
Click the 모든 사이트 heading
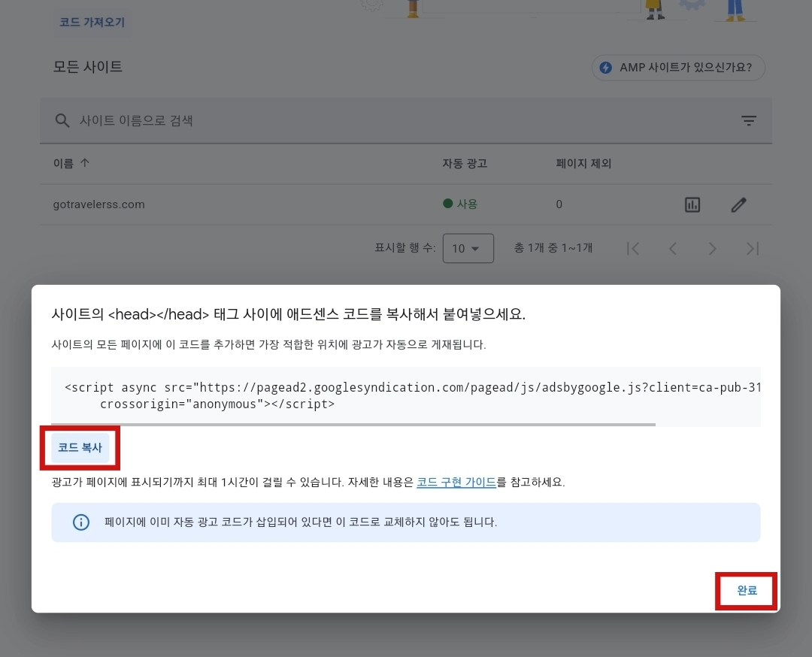[x=87, y=67]
